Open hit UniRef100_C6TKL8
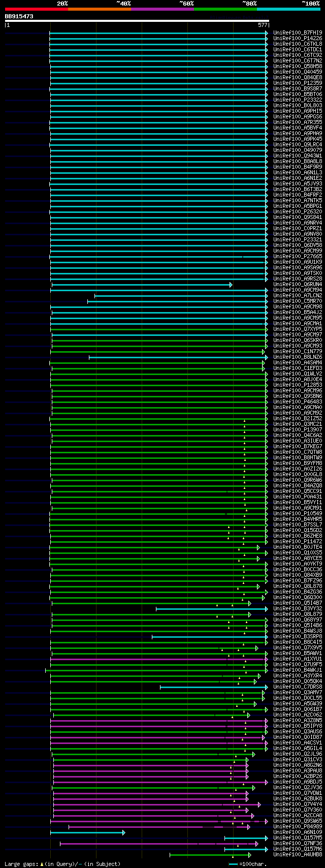The image size is (325, 868). 298,44
